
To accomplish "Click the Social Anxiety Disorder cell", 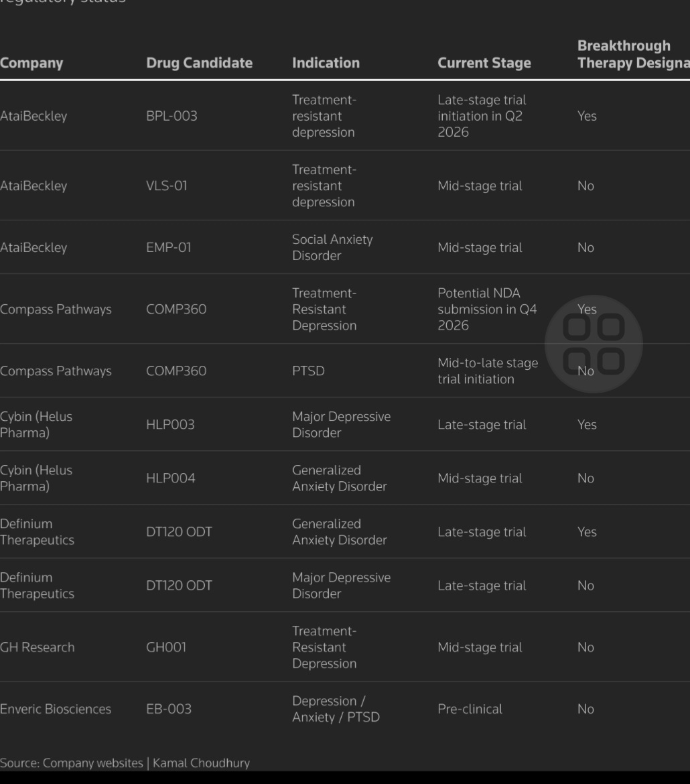I will (x=332, y=247).
